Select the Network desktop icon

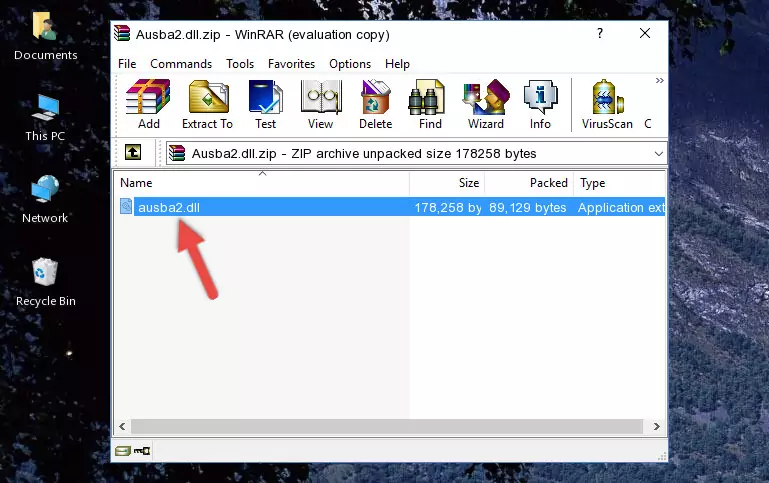[x=45, y=200]
